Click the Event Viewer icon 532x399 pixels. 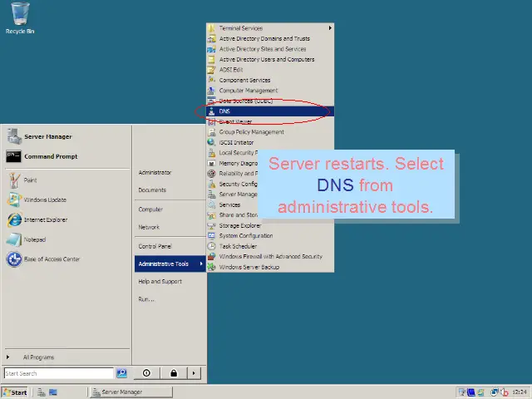click(212, 121)
